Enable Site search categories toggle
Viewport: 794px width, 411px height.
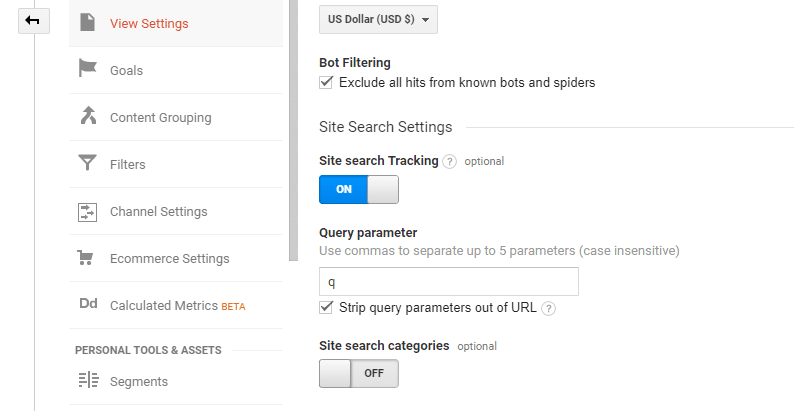pos(359,374)
